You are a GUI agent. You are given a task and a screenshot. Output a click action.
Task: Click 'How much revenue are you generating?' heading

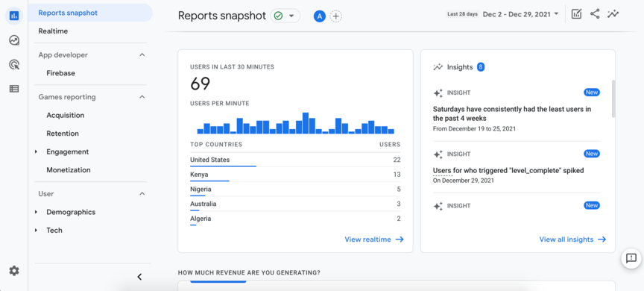[249, 272]
